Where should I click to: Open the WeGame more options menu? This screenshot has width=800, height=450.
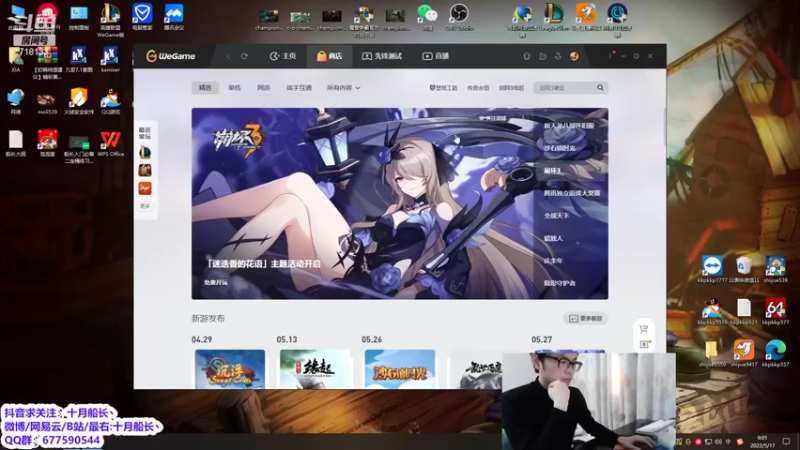(x=610, y=56)
